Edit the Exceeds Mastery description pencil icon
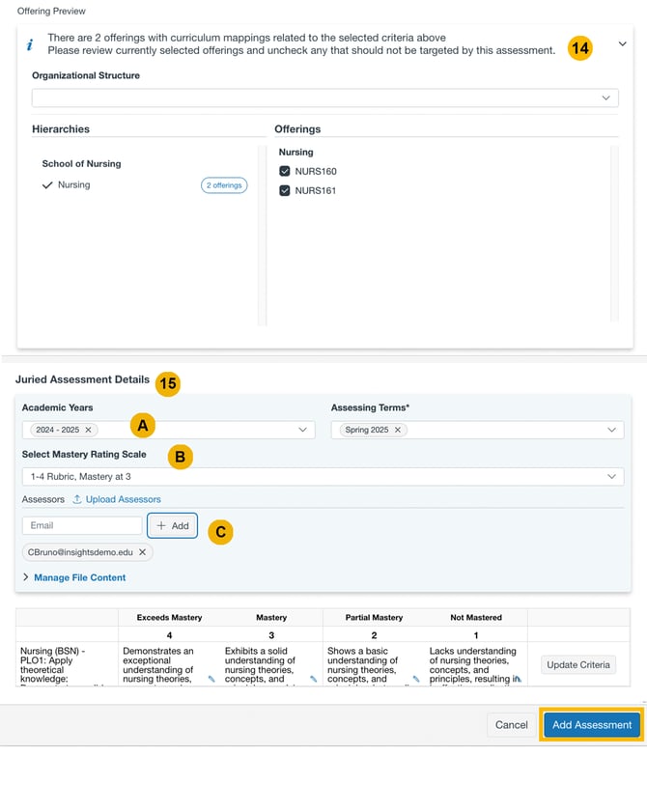The width and height of the screenshot is (647, 812). (x=211, y=679)
